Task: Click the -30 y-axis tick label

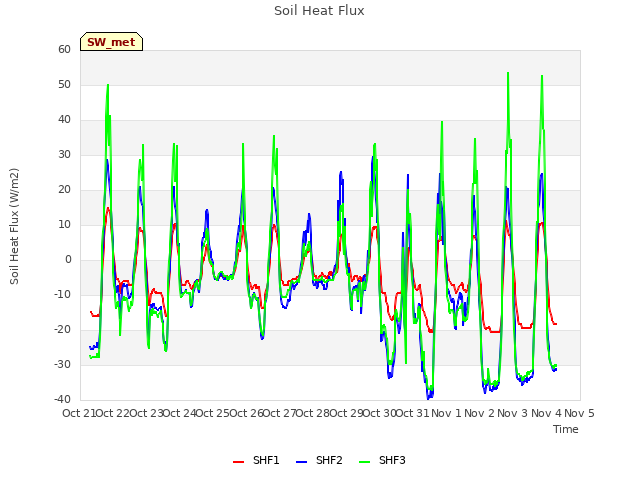Action: click(x=62, y=364)
